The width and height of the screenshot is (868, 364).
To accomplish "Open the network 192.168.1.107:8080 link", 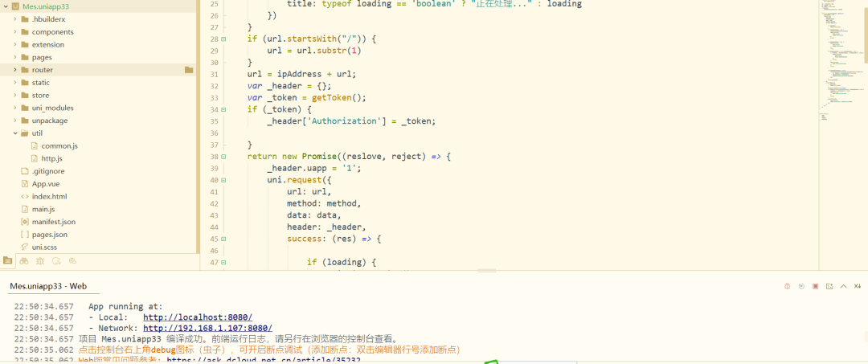I will pos(207,328).
